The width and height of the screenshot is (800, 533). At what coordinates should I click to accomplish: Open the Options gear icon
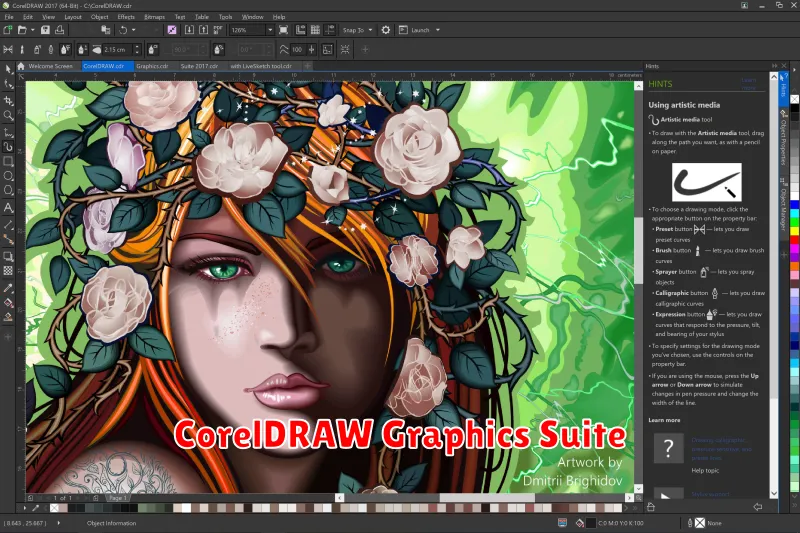[x=386, y=30]
